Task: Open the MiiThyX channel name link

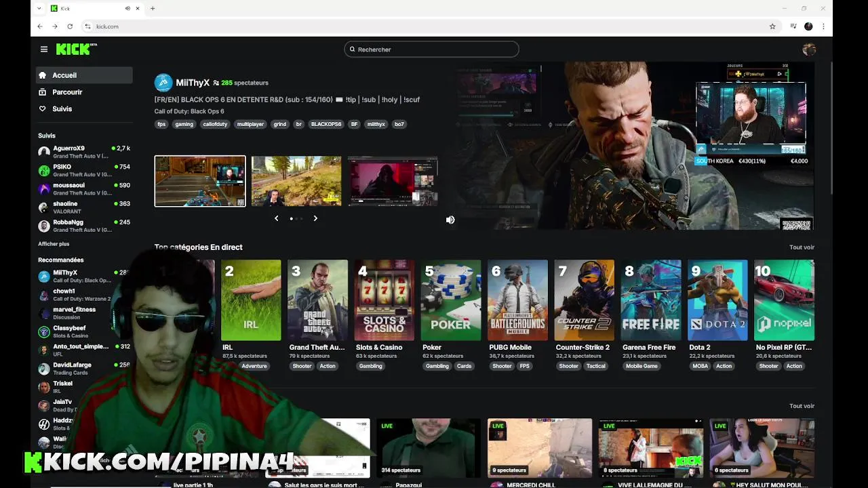Action: click(193, 83)
